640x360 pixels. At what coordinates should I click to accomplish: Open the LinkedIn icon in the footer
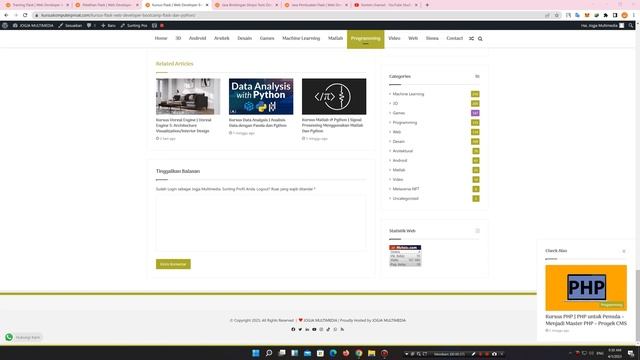(307, 329)
